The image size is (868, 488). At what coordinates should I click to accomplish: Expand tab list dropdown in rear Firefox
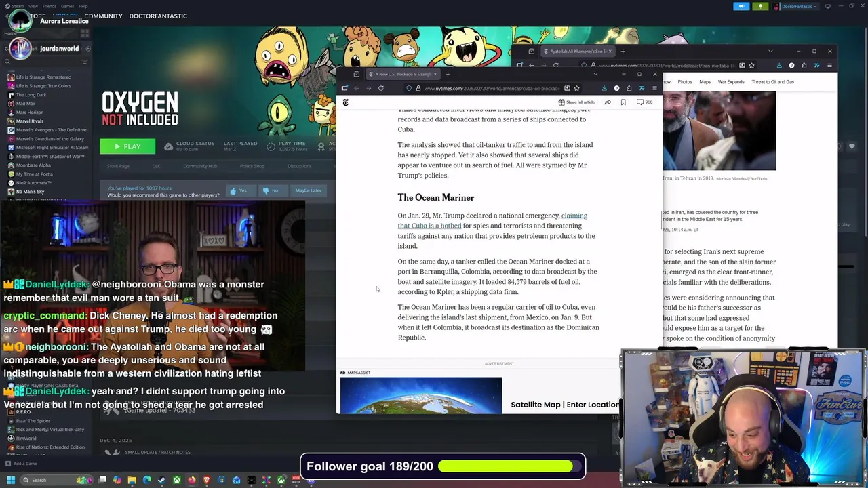point(770,52)
